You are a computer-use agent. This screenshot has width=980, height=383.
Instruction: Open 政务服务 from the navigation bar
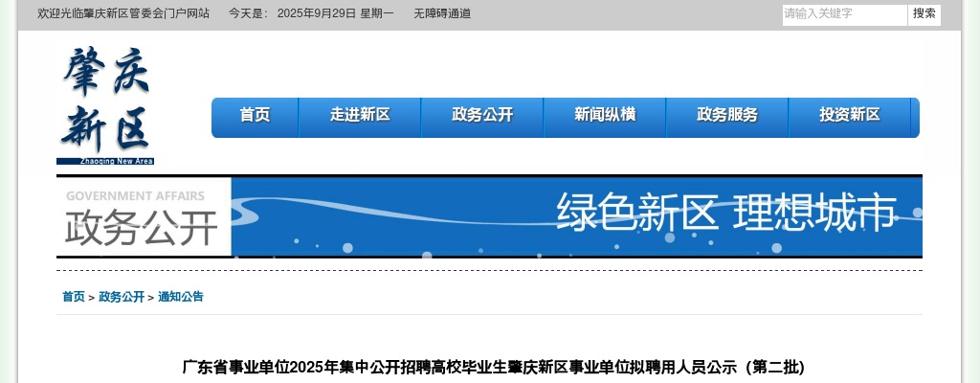[x=727, y=115]
